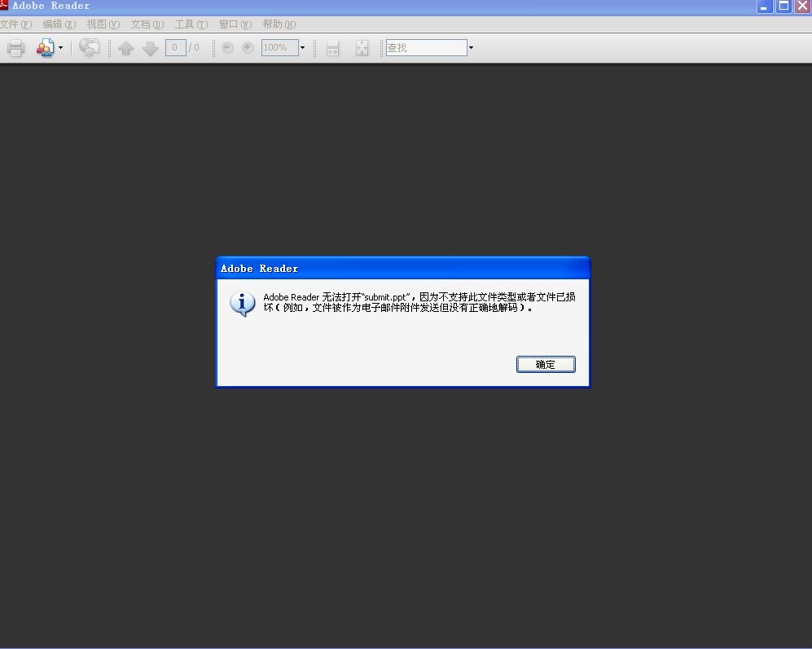Click the zoom out minus icon

227,48
